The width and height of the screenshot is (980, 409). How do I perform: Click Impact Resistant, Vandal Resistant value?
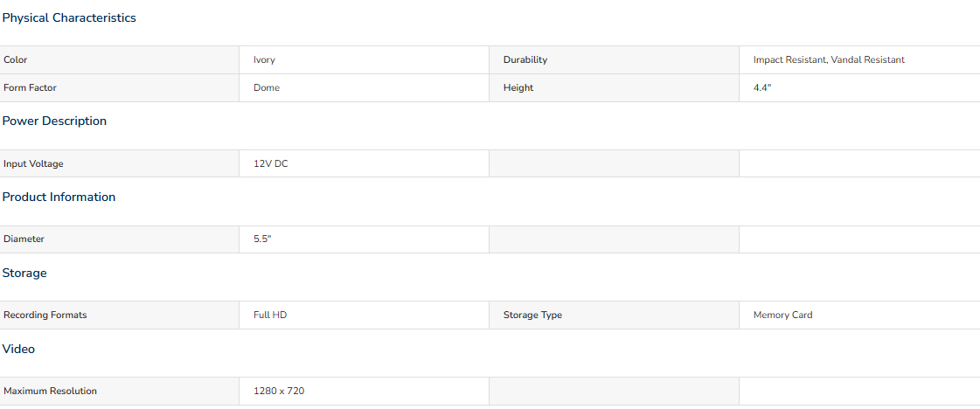(x=829, y=60)
